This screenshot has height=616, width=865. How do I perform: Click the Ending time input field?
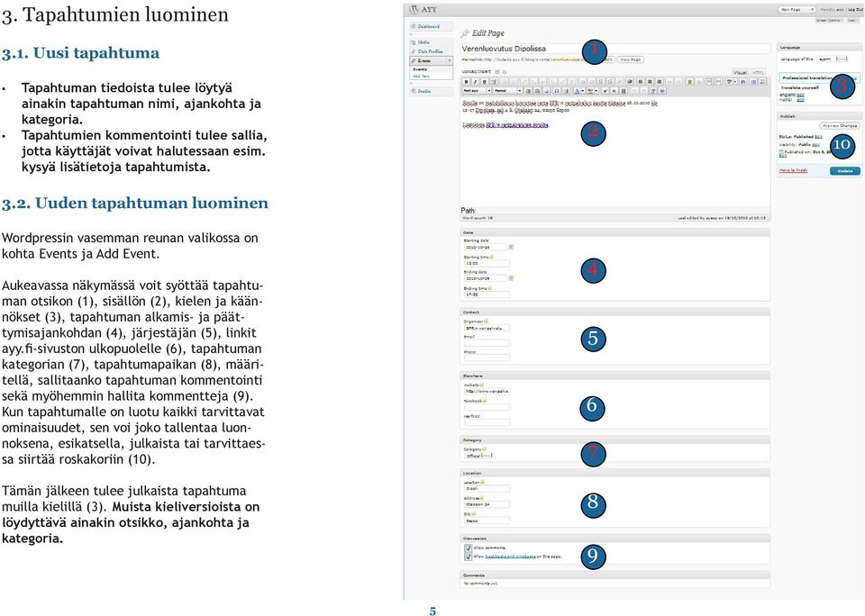click(x=487, y=294)
